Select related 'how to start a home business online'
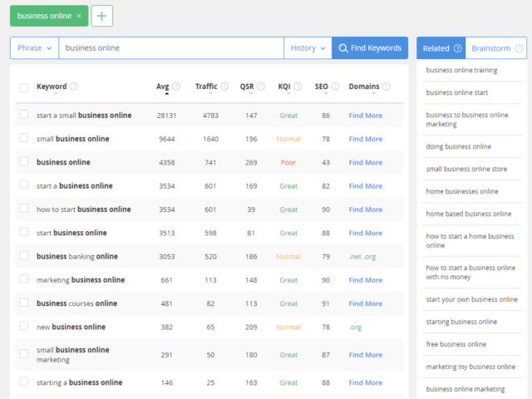Viewport: 532px width, 399px height. coord(470,240)
